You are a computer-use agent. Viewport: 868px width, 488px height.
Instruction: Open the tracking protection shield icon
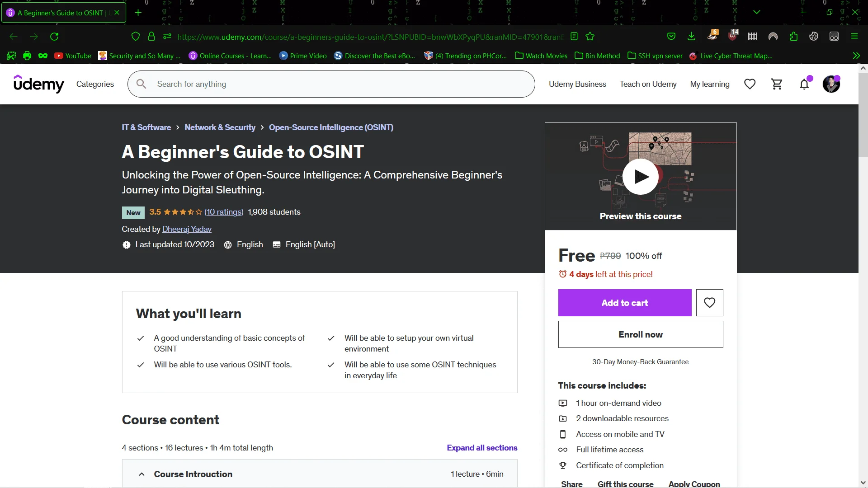(x=135, y=37)
